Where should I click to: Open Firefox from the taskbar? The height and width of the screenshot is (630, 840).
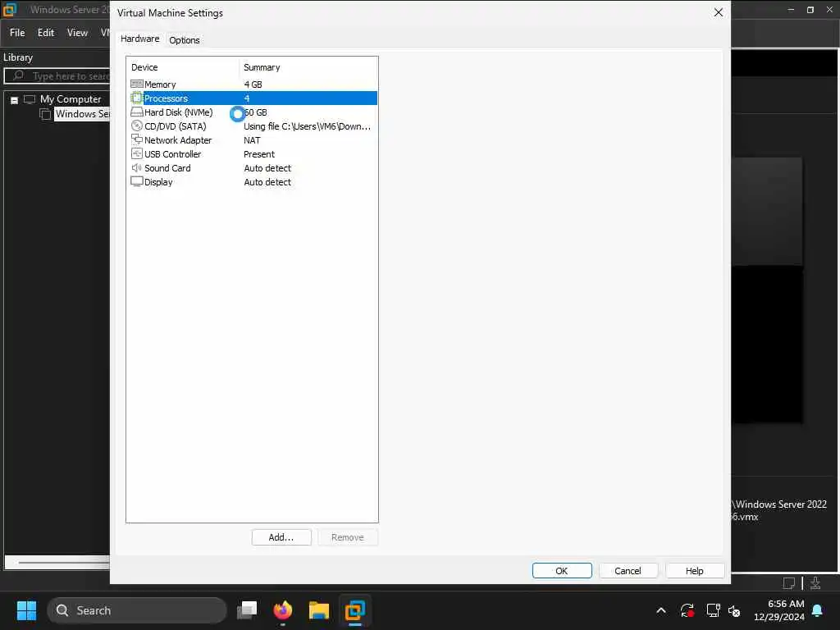coord(283,610)
